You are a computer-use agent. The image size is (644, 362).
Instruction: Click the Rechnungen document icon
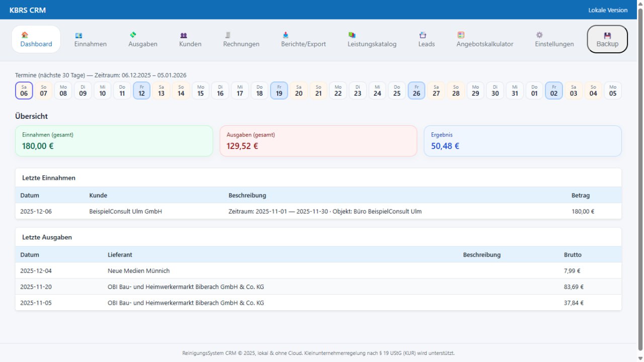tap(228, 35)
